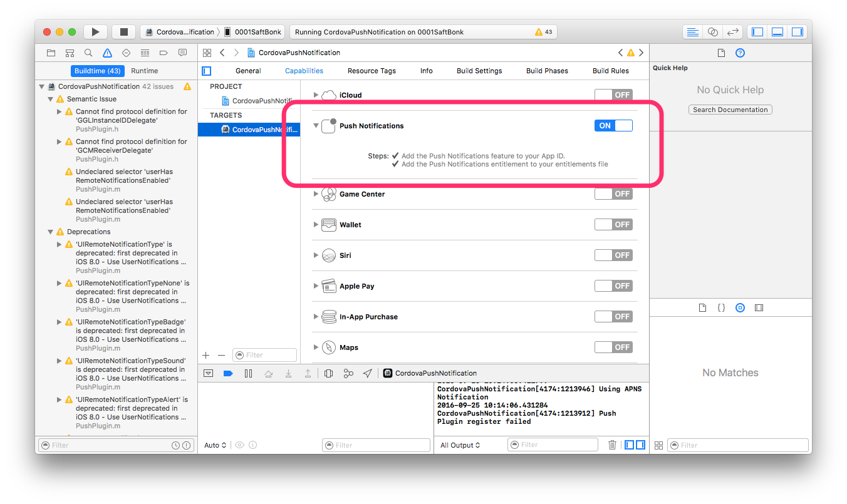Enable the Apple Pay capability
This screenshot has height=504, width=847.
click(x=613, y=285)
